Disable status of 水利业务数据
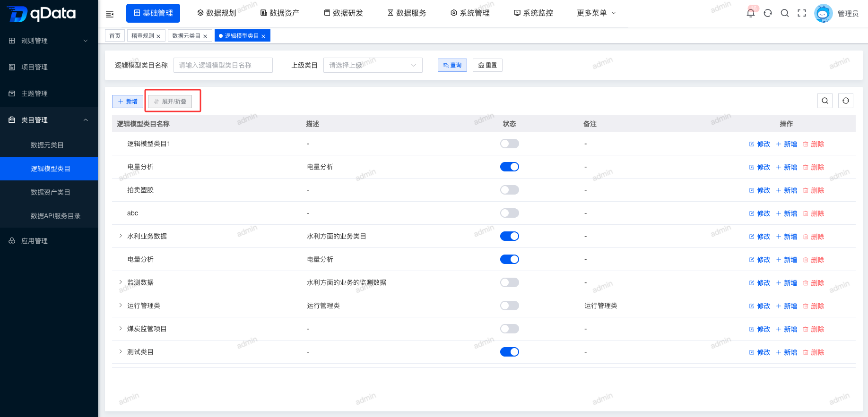This screenshot has width=868, height=417. tap(510, 236)
